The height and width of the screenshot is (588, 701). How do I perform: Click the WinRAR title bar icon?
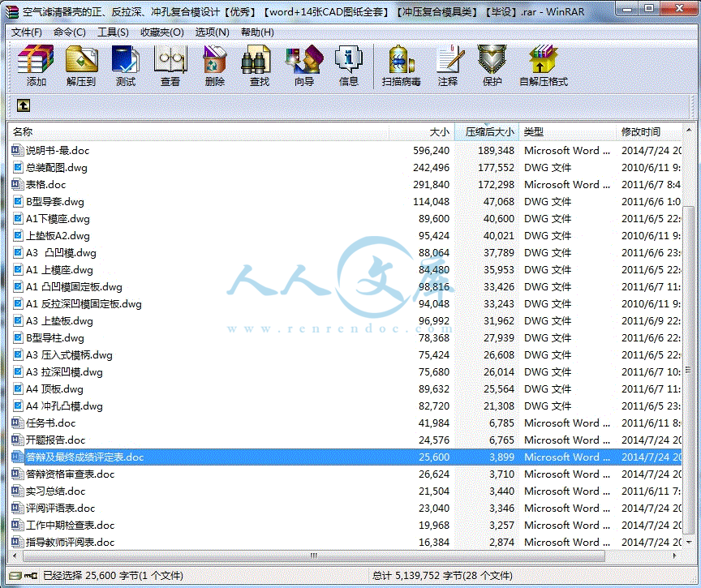[x=13, y=11]
